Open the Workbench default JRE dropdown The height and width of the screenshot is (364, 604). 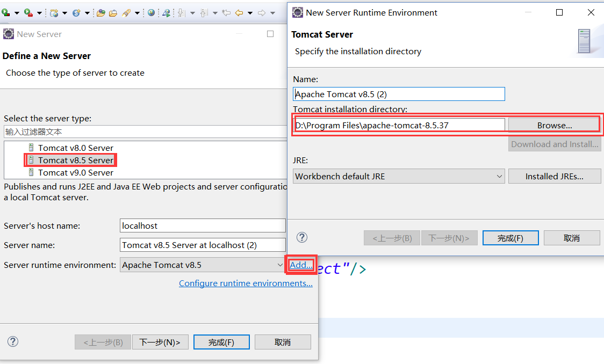(499, 176)
